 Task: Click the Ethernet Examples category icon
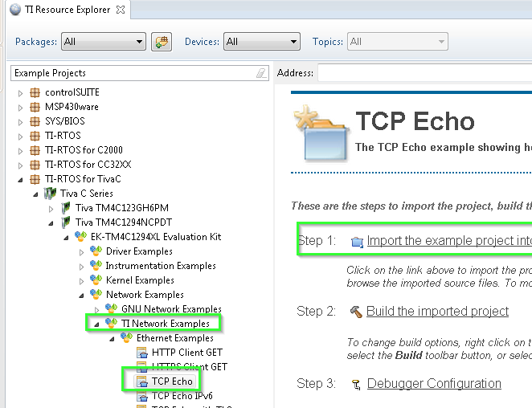(126, 337)
